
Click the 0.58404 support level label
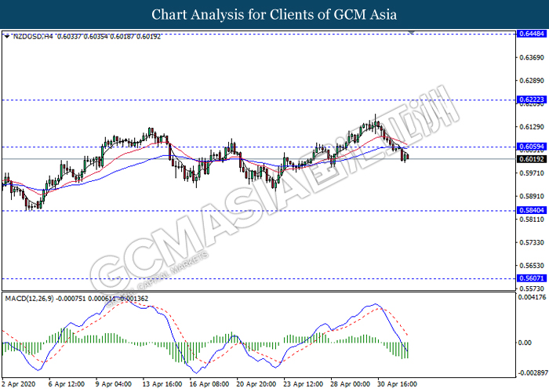532,210
